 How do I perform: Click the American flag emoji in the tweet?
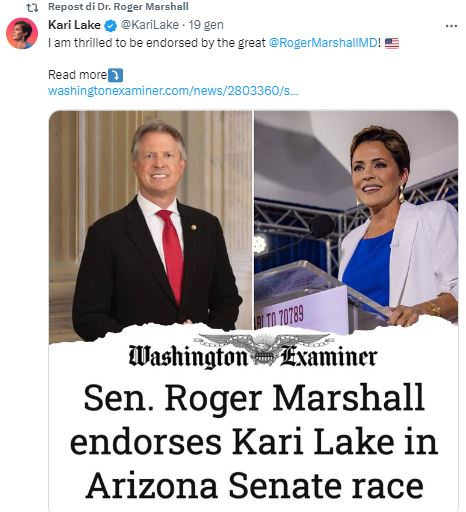pyautogui.click(x=392, y=43)
